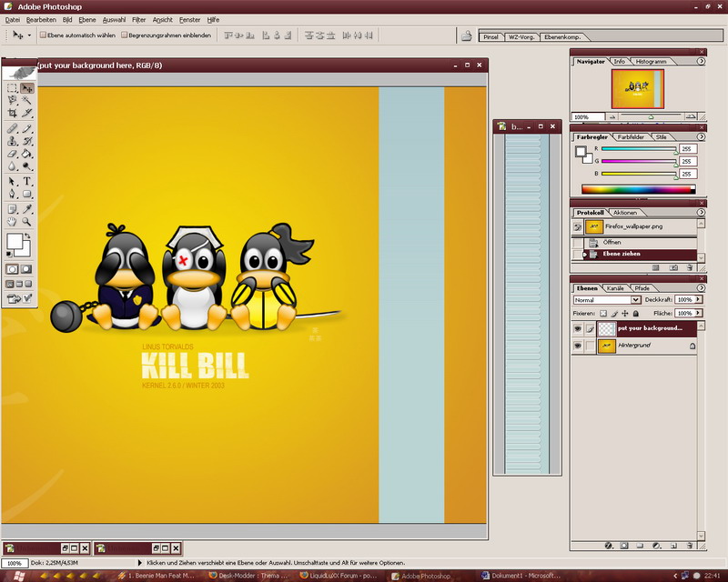The height and width of the screenshot is (582, 728).
Task: Toggle lock transparent pixels in Fixieren
Action: tap(603, 313)
